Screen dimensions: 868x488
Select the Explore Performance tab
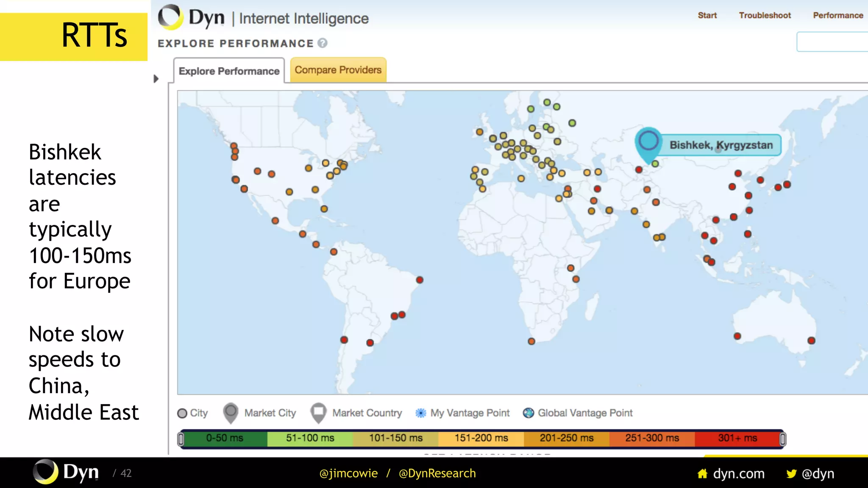[229, 71]
